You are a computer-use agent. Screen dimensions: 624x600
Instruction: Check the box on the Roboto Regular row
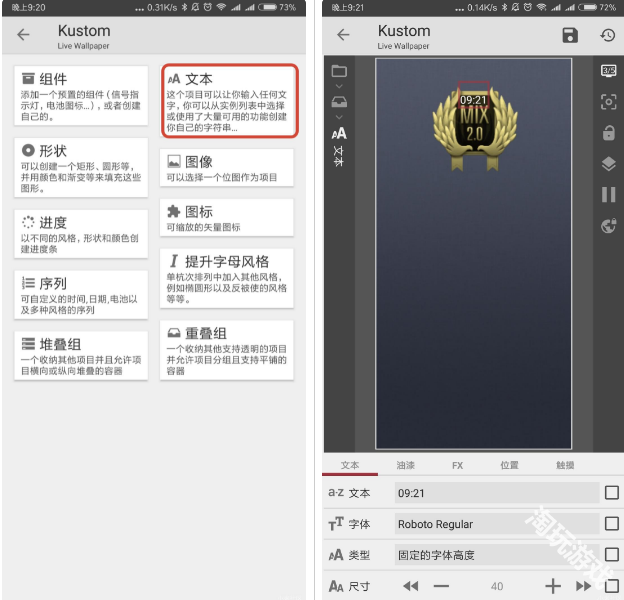point(611,523)
